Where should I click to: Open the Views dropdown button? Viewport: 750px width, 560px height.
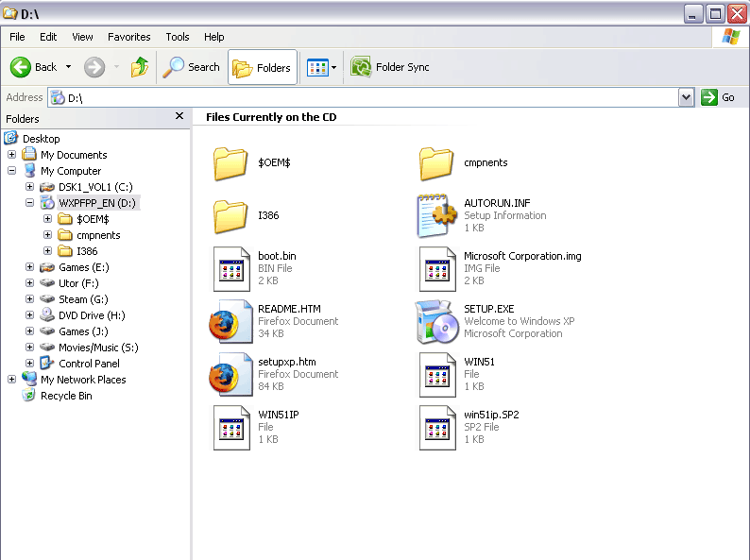pyautogui.click(x=321, y=67)
